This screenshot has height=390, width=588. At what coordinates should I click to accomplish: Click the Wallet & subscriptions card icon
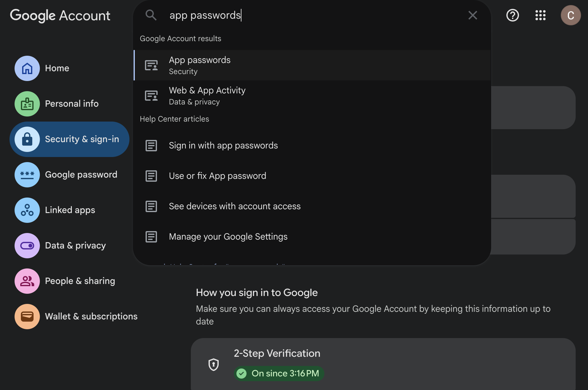click(27, 317)
